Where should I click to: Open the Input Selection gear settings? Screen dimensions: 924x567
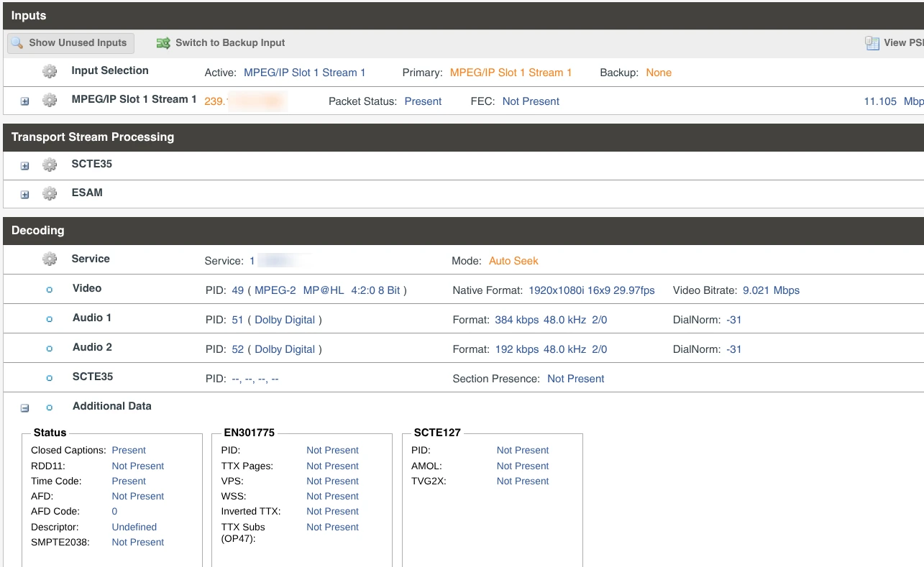tap(49, 72)
